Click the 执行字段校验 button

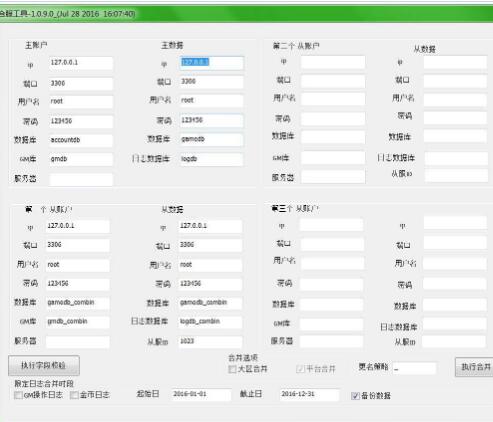tap(44, 365)
